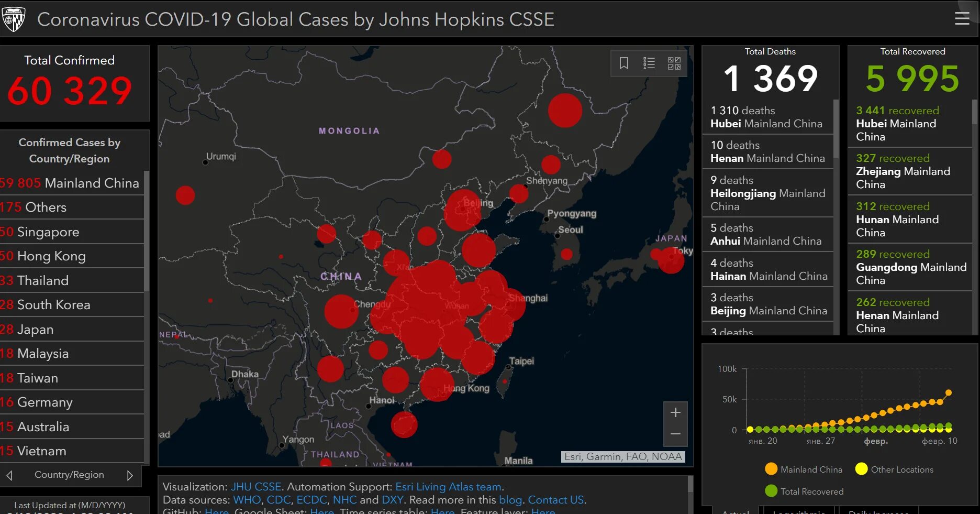Select Country/Region tab label below list
This screenshot has height=514, width=980.
(69, 475)
